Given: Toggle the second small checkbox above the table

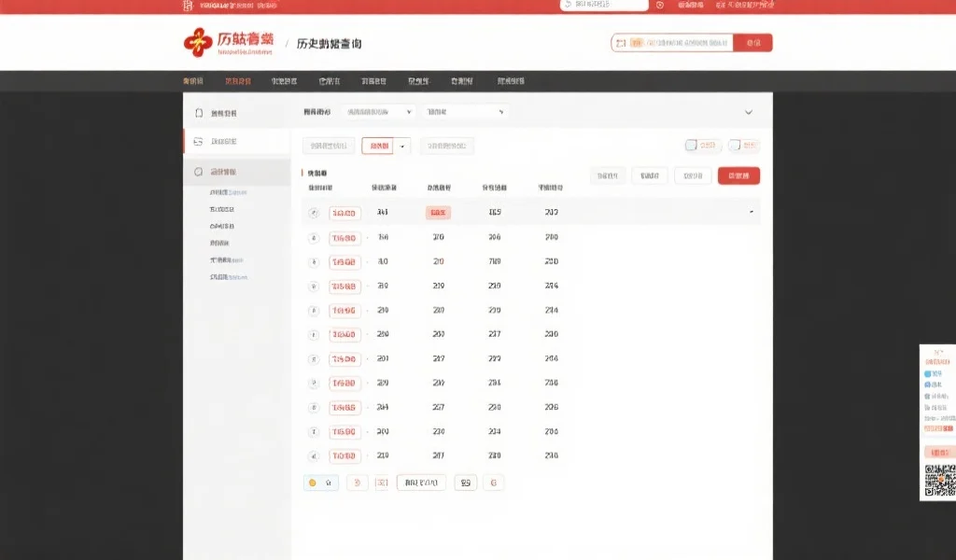Looking at the screenshot, I should pos(734,146).
